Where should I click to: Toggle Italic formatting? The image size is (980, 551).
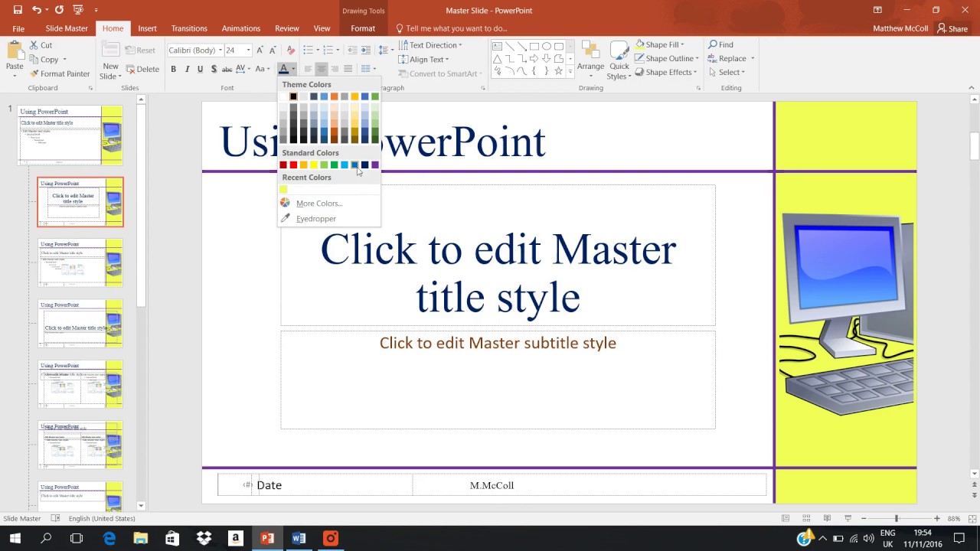pyautogui.click(x=187, y=69)
